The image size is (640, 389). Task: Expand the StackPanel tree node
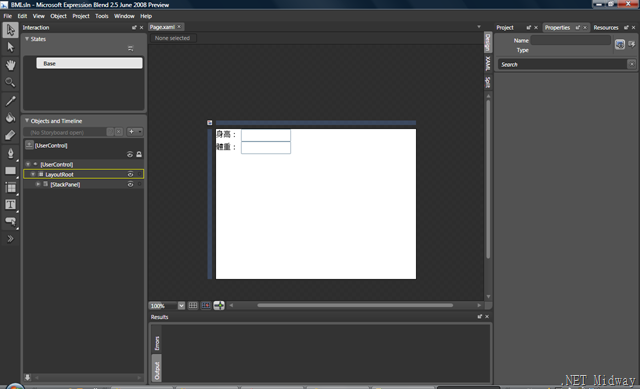point(38,184)
